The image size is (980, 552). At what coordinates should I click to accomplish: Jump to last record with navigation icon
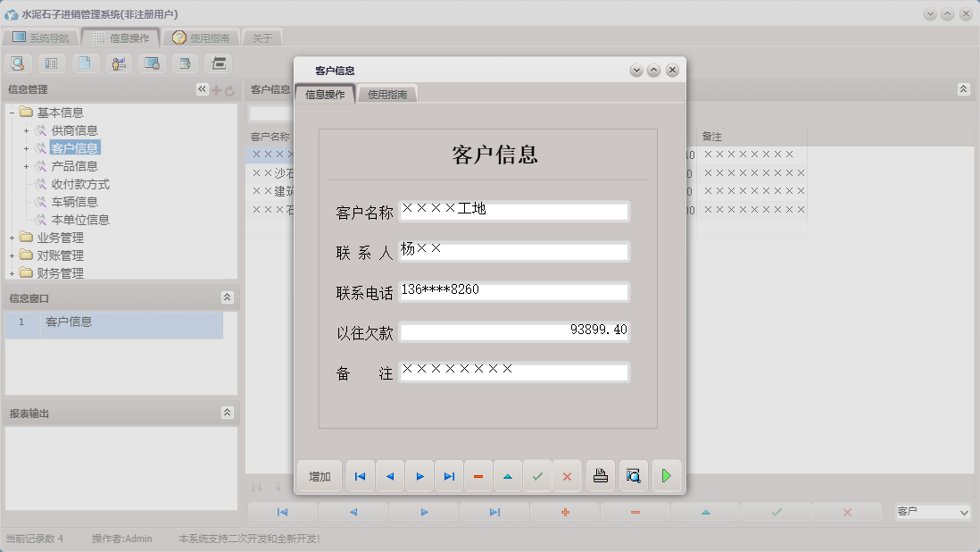point(449,476)
